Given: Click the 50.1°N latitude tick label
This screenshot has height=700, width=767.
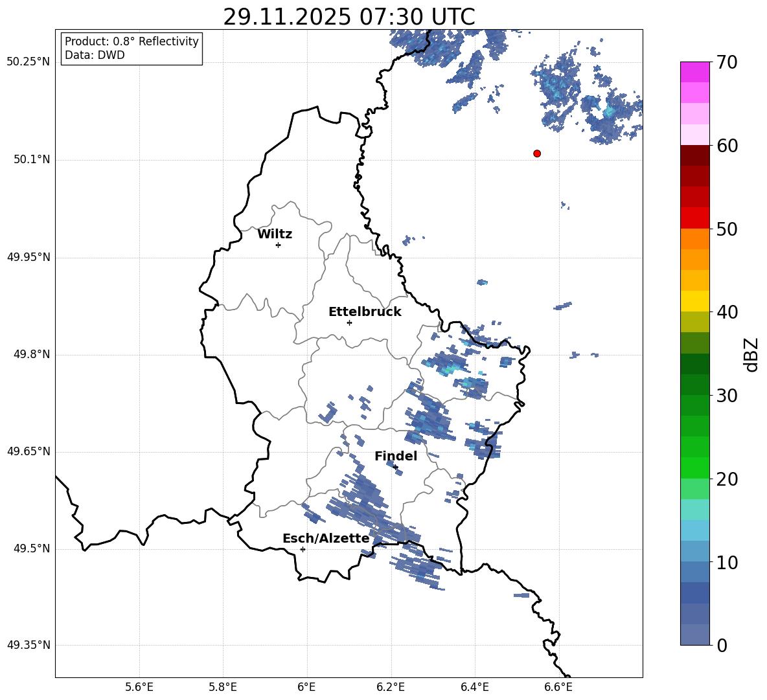Looking at the screenshot, I should [32, 159].
